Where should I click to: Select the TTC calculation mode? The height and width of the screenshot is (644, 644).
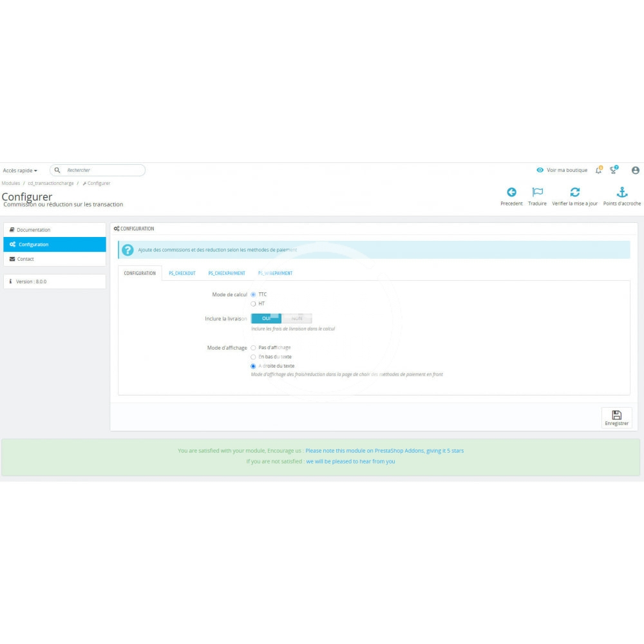[253, 294]
